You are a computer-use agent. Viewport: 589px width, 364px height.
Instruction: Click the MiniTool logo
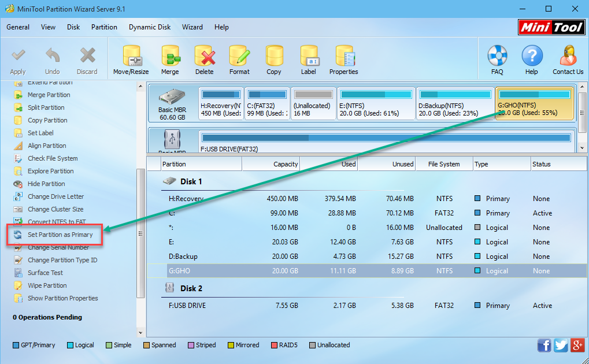click(551, 27)
